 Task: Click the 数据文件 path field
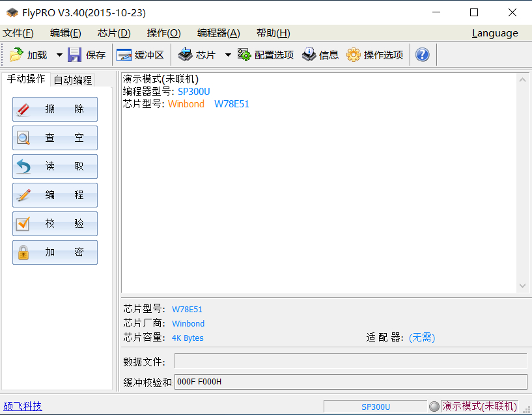pos(350,362)
